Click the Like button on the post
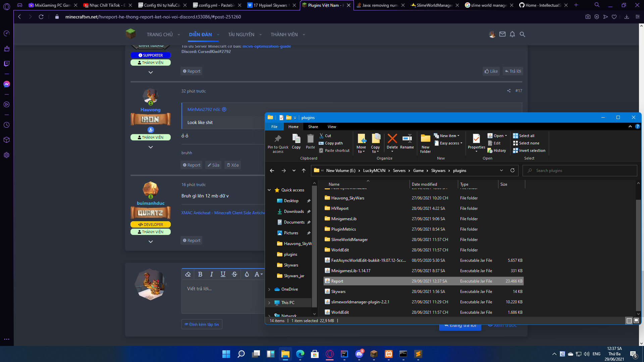 491,71
